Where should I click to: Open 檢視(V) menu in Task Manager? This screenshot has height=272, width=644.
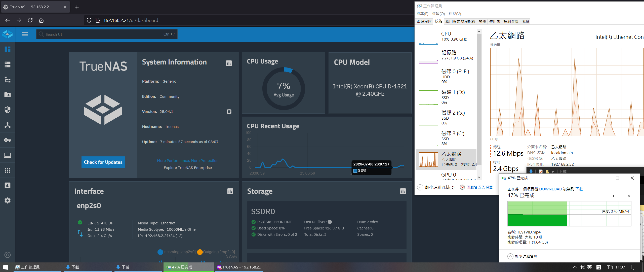455,14
